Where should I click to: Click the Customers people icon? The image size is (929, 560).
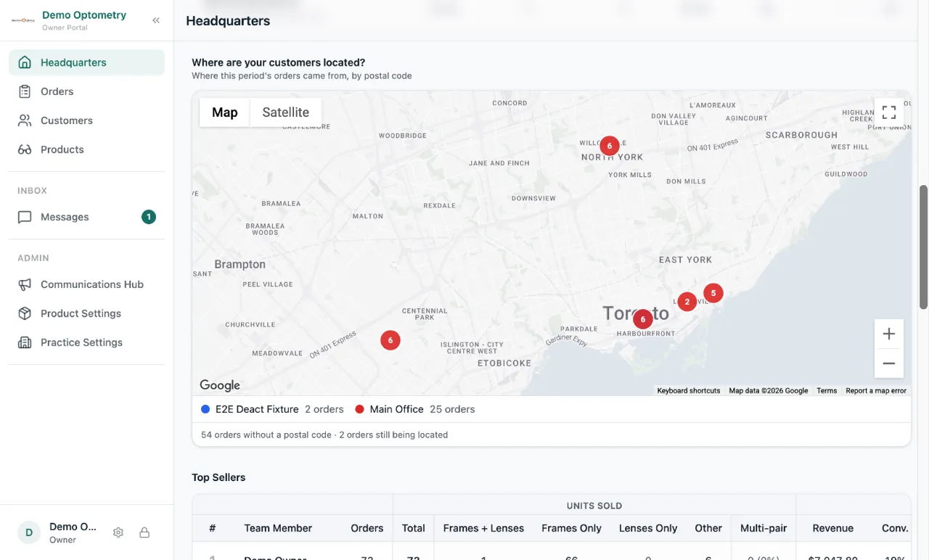(25, 120)
